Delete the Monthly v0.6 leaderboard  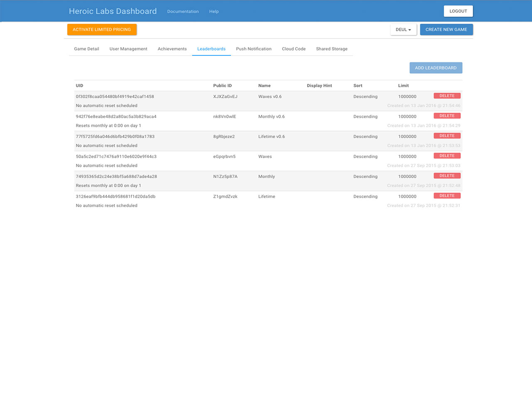(x=447, y=116)
